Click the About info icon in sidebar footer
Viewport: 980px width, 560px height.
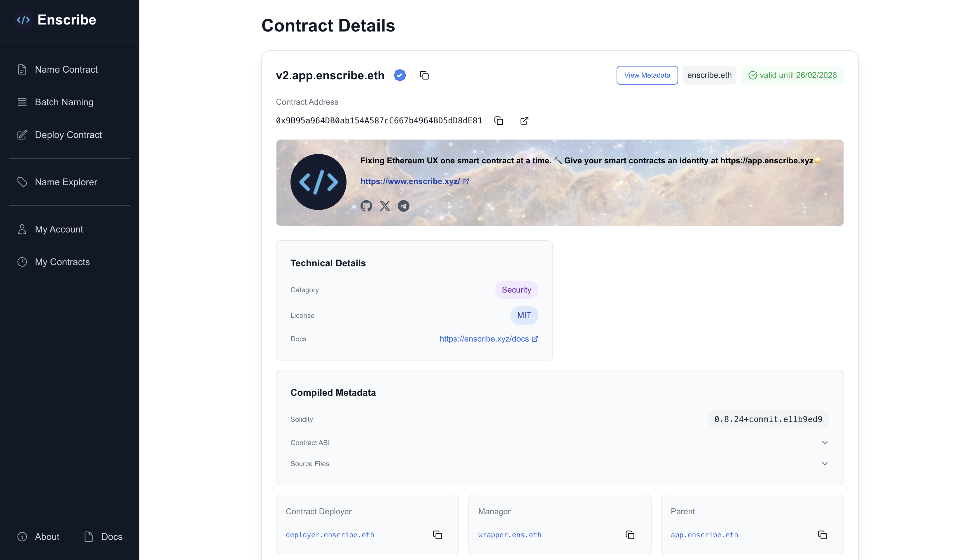coord(22,537)
